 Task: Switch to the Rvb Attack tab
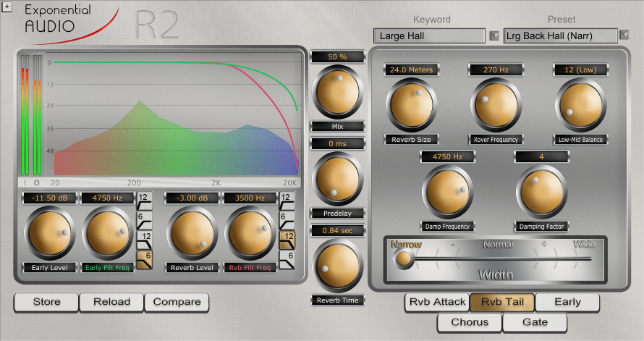click(437, 302)
